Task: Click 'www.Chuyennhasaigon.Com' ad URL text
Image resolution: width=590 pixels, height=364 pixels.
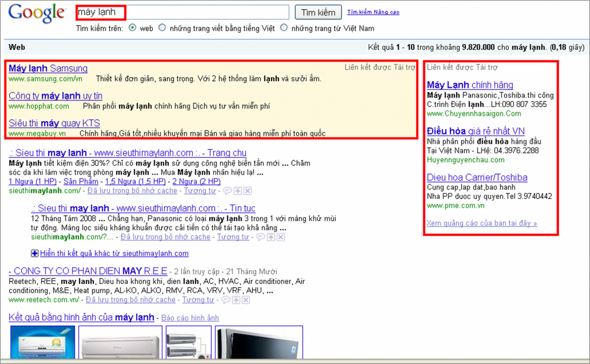Action: [474, 114]
